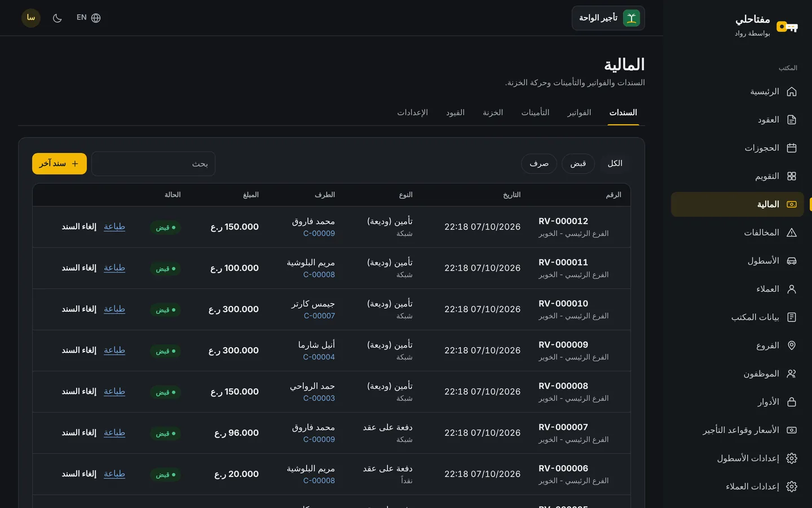
Task: Click the المبلغ column header
Action: (x=251, y=195)
